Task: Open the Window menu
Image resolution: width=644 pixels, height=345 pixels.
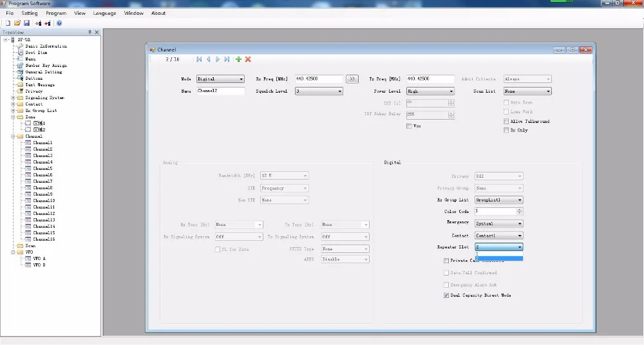Action: (x=134, y=13)
